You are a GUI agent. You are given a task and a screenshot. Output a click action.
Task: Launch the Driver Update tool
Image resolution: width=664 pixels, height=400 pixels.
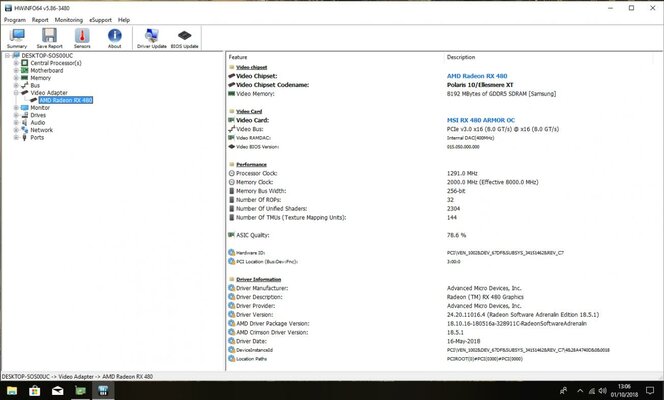click(x=152, y=37)
